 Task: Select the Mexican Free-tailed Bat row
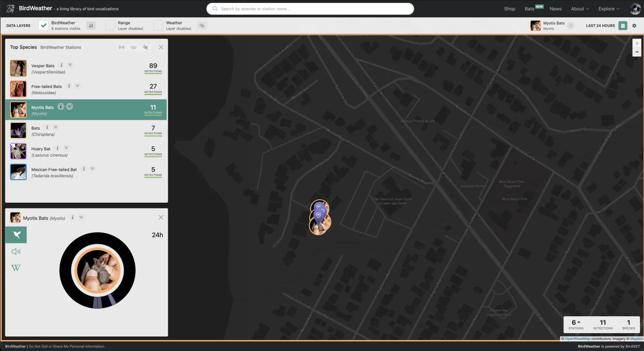click(x=86, y=172)
